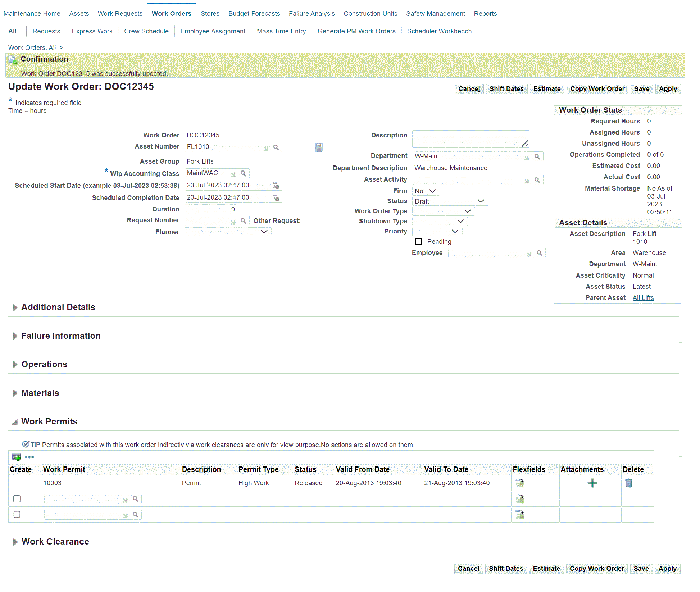The image size is (700, 592).
Task: Open the Status dropdown showing Draft
Action: [x=450, y=201]
